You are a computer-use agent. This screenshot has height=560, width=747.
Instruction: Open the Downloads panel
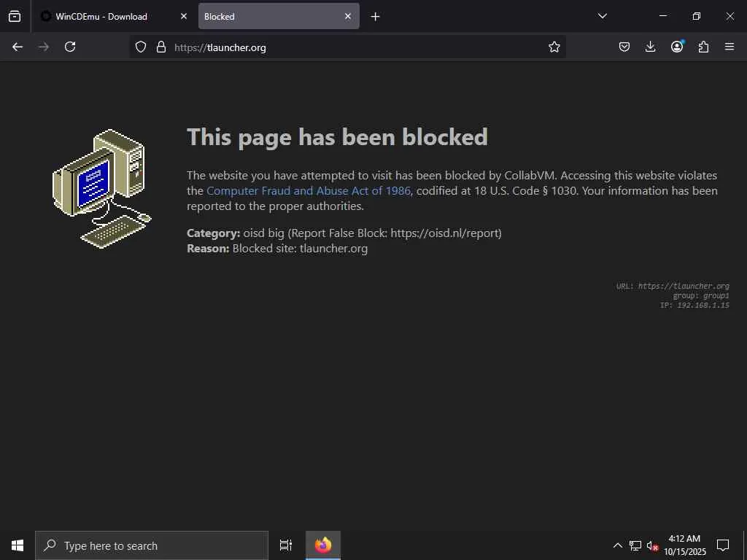(x=650, y=47)
